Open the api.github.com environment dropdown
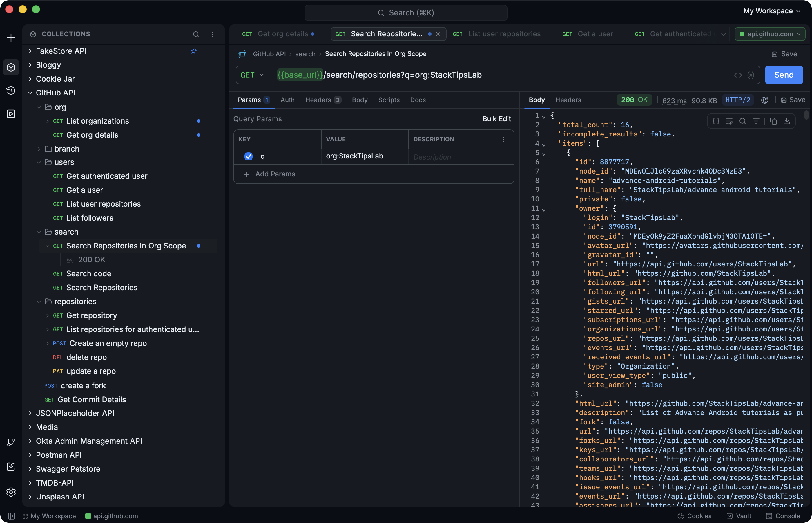 tap(770, 34)
